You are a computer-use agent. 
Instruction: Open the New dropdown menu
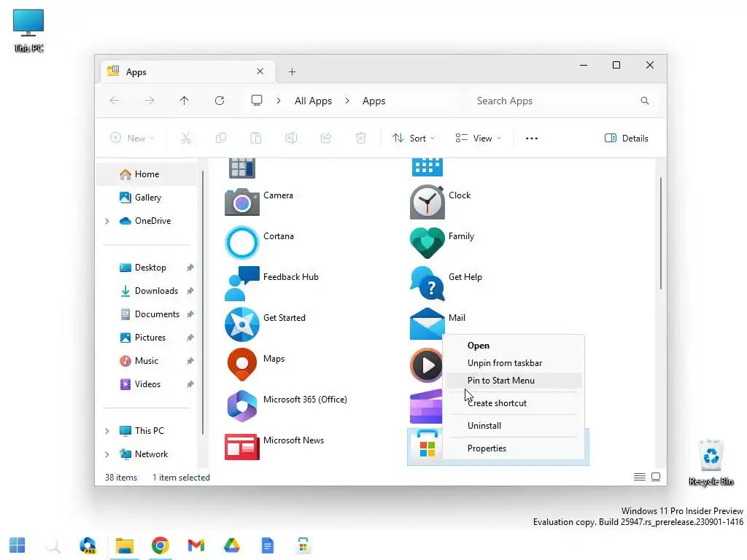tap(132, 138)
